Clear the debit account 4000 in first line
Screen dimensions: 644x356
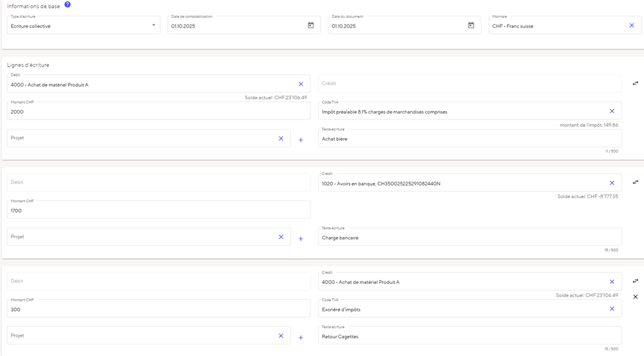(x=301, y=85)
